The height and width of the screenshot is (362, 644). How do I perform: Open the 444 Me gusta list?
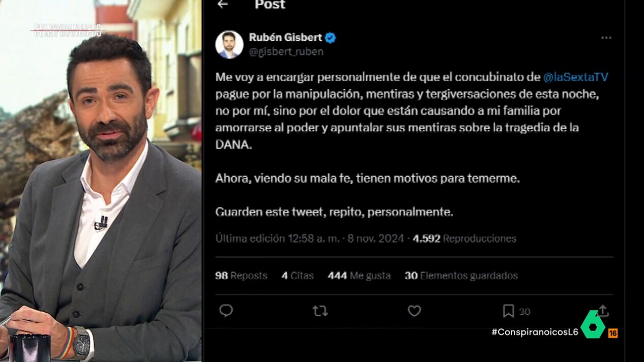(x=359, y=276)
